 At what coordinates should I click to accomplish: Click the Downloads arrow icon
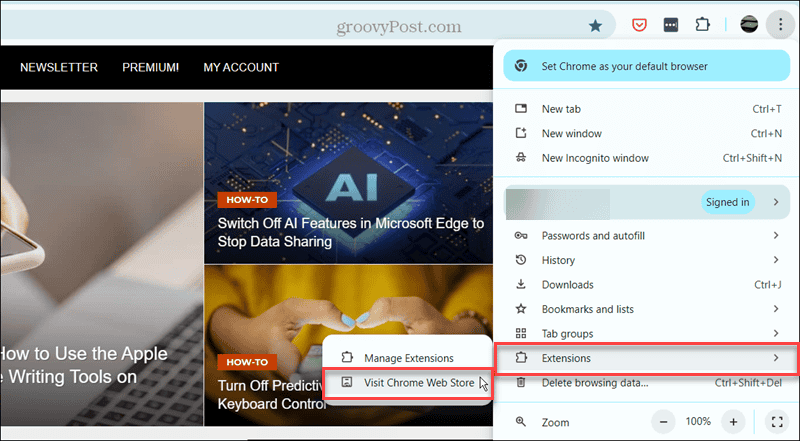[x=521, y=284]
